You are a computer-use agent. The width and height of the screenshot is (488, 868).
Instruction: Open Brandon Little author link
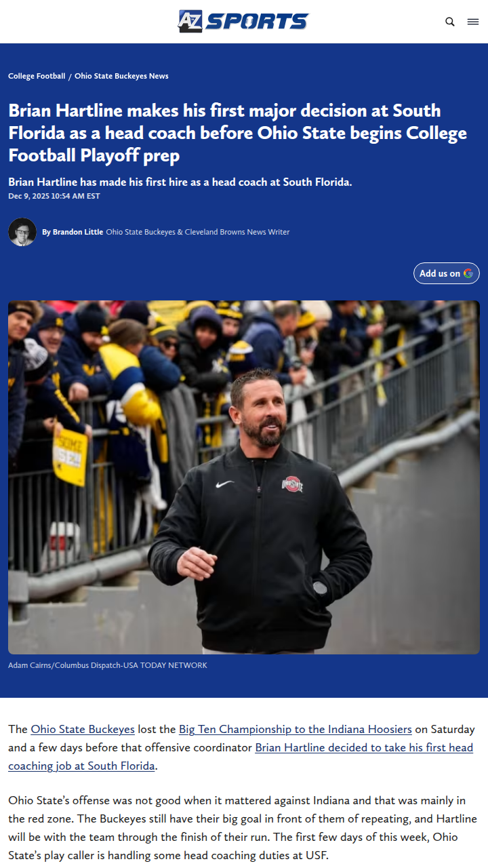[x=78, y=232]
